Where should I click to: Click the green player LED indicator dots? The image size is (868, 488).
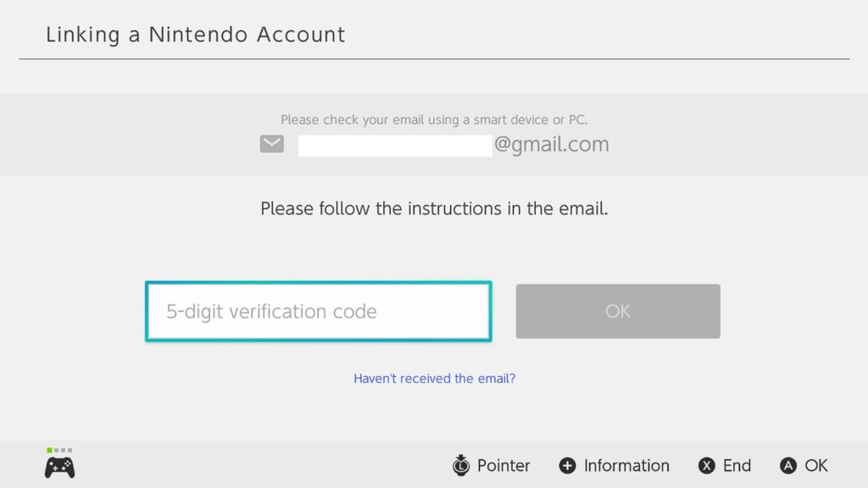click(x=59, y=452)
